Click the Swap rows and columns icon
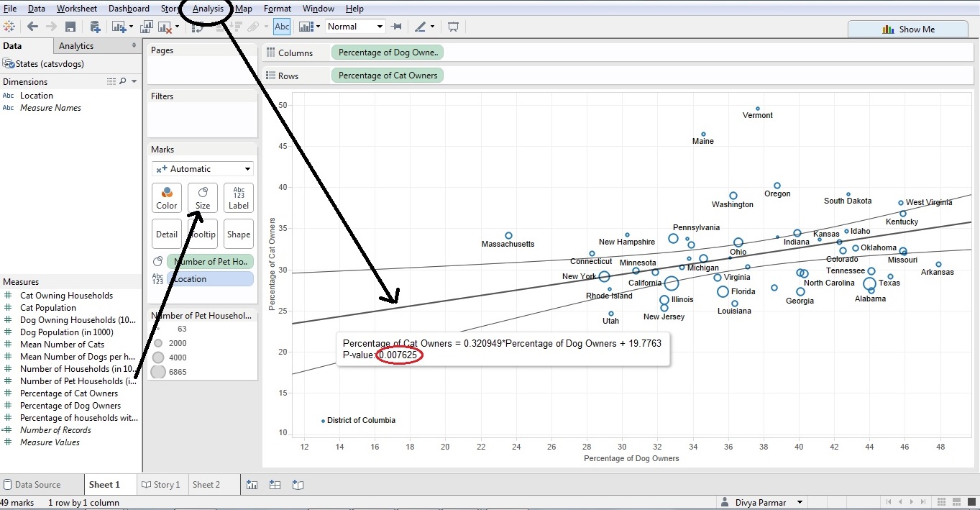 click(x=199, y=27)
